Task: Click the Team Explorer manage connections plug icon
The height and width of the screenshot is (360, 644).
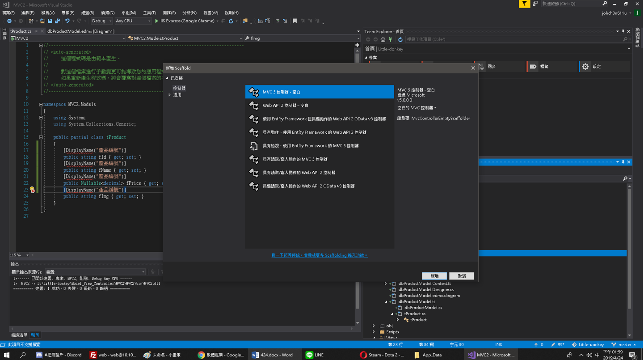Action: tap(391, 39)
